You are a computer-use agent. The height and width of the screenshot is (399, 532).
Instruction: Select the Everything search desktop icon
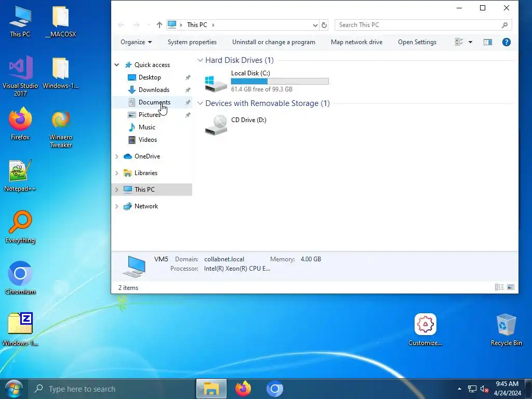click(x=20, y=227)
